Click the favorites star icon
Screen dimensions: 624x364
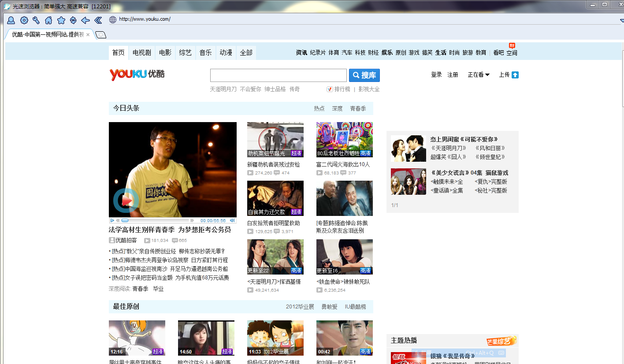(61, 20)
